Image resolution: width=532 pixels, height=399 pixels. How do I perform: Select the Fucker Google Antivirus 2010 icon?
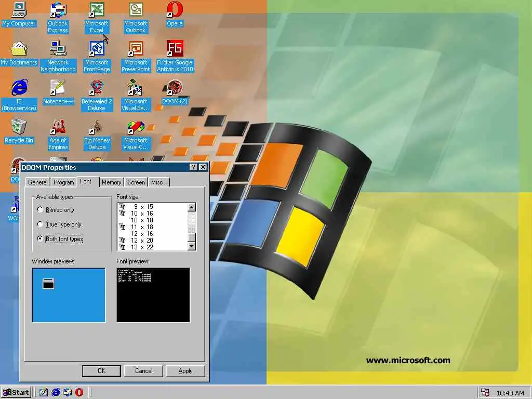[x=175, y=57]
